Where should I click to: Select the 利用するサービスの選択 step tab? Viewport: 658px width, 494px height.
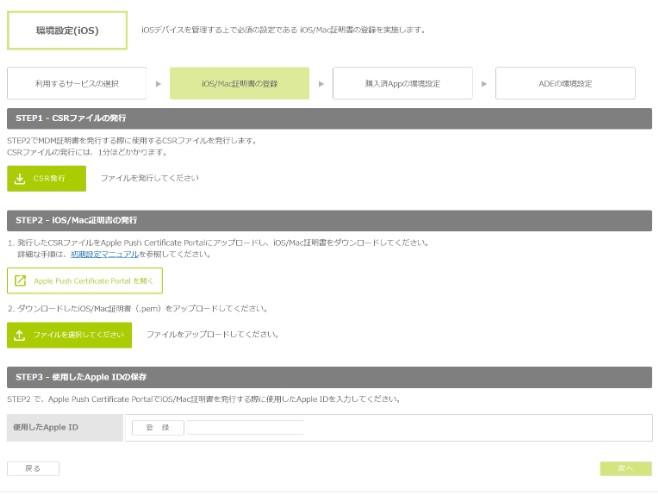[x=77, y=83]
